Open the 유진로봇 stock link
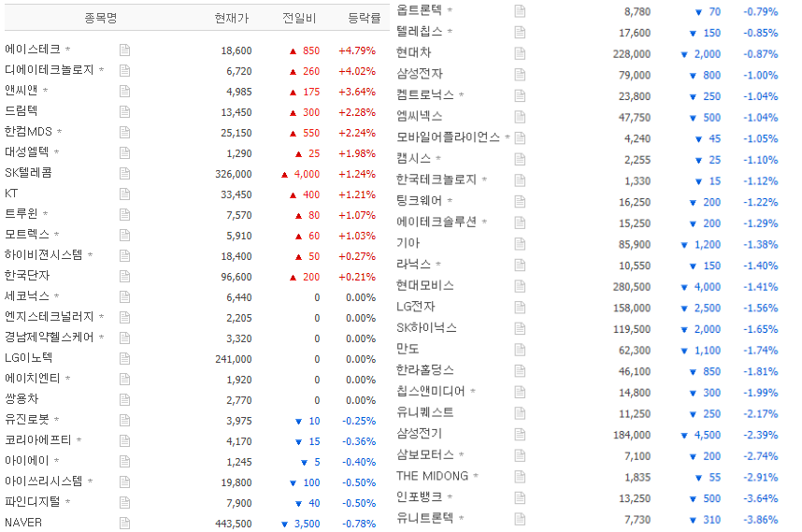802x532 pixels. point(26,420)
